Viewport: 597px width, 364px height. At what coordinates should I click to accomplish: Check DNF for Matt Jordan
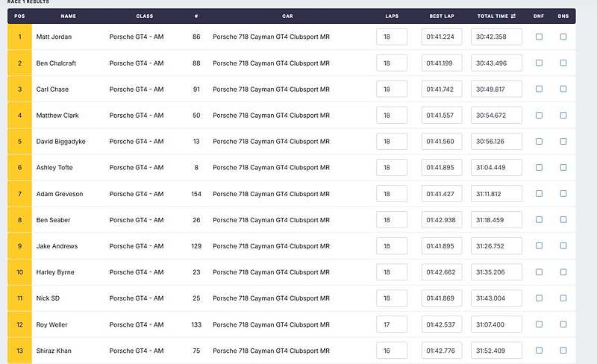pyautogui.click(x=539, y=37)
